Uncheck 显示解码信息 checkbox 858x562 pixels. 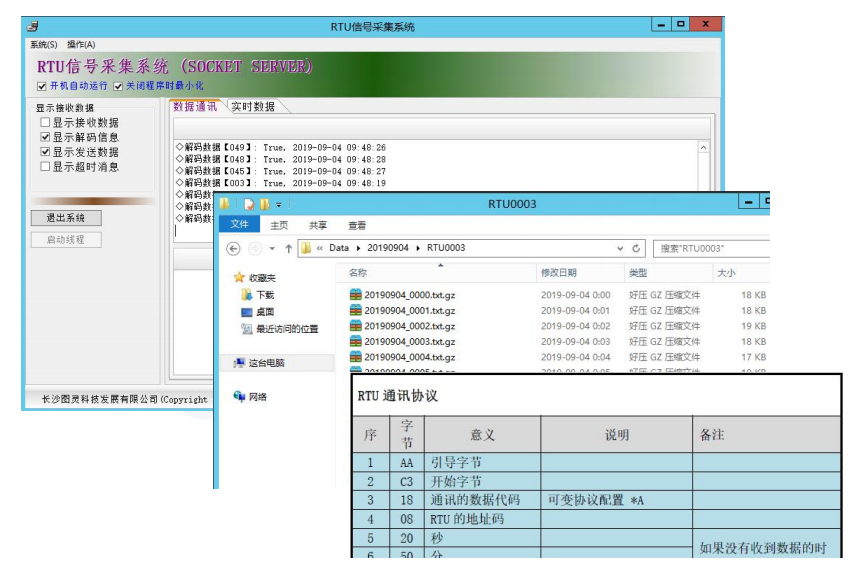pyautogui.click(x=45, y=137)
